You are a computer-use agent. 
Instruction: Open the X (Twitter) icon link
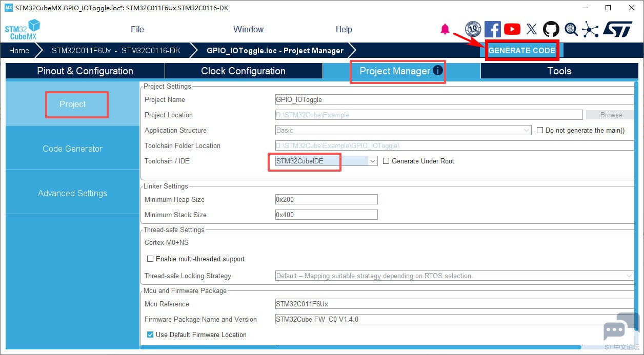coord(532,29)
